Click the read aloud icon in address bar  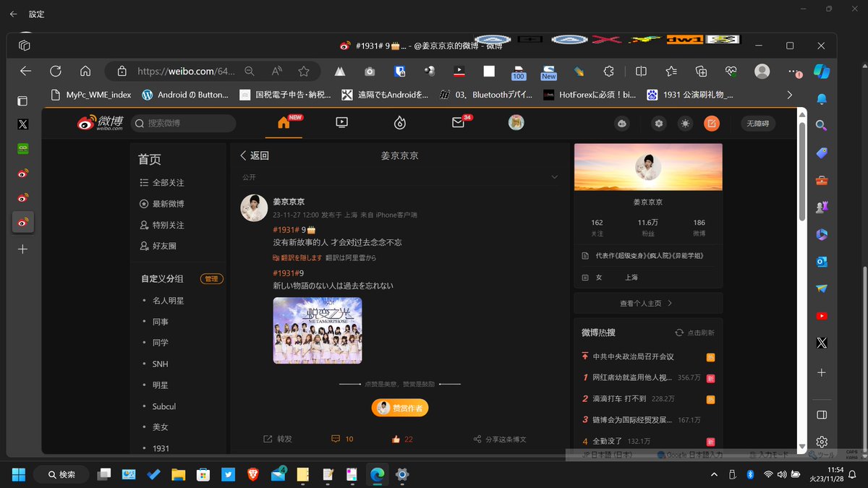pos(276,71)
